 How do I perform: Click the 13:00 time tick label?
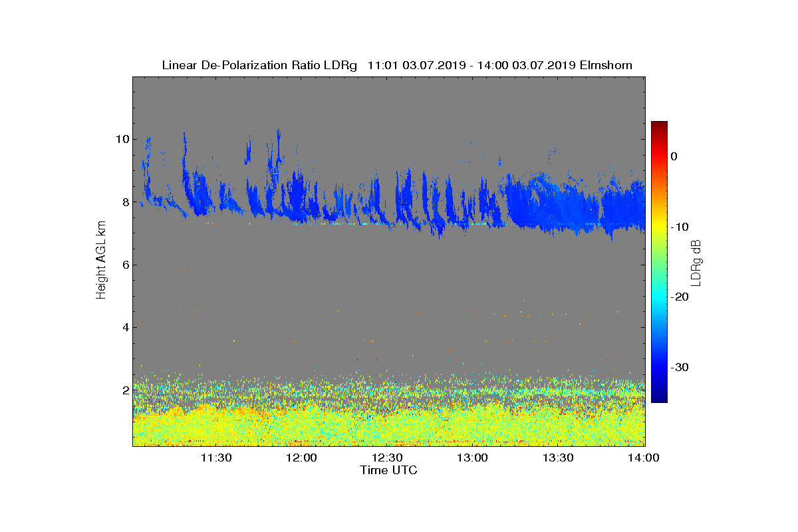click(x=473, y=458)
